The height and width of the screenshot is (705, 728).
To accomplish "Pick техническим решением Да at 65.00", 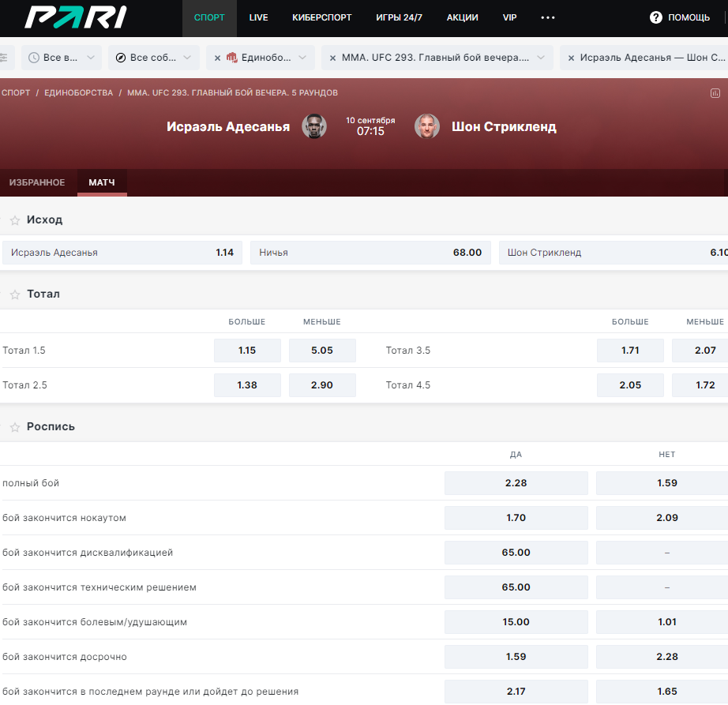I will 516,587.
